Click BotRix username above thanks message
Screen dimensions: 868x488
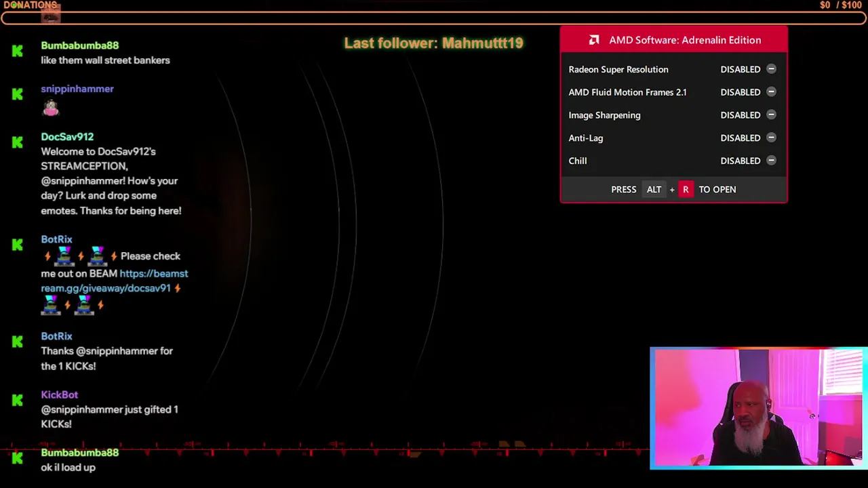coord(56,336)
